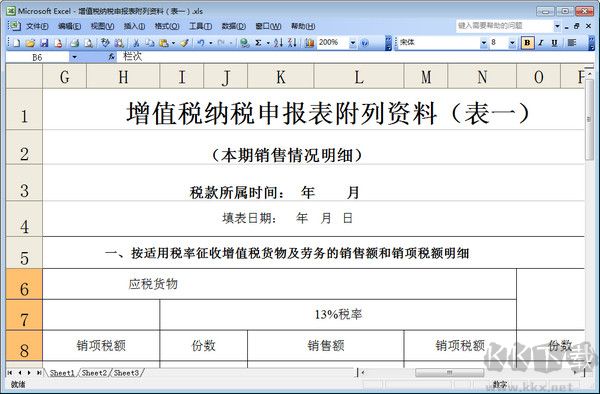The height and width of the screenshot is (394, 600).
Task: Click the cell reading 13%税率
Action: click(x=338, y=315)
